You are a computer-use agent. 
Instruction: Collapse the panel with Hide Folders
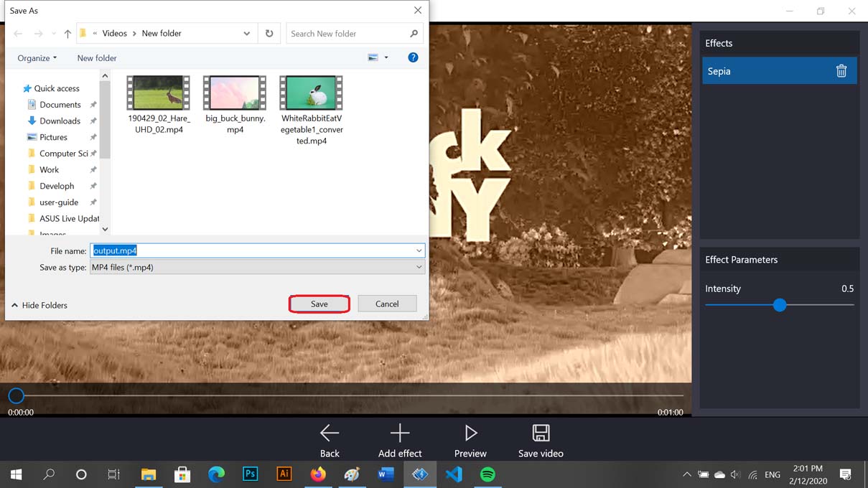coord(39,305)
